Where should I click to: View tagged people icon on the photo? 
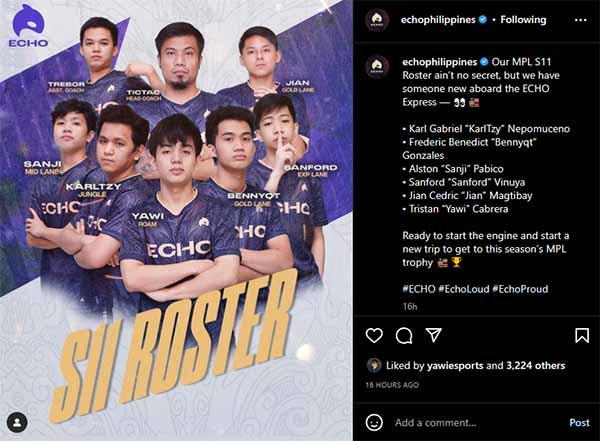tap(17, 423)
